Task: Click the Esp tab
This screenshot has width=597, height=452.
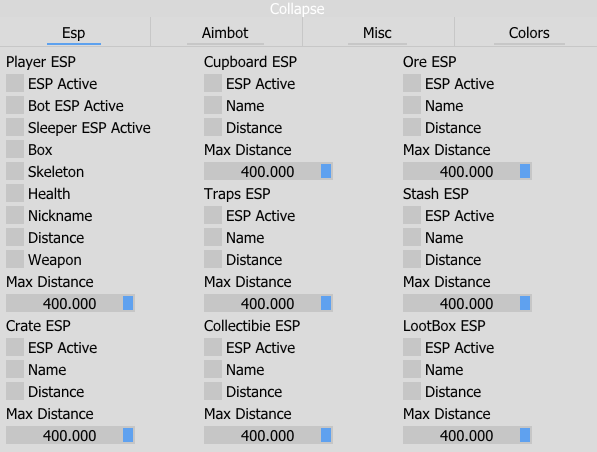Action: [x=73, y=33]
